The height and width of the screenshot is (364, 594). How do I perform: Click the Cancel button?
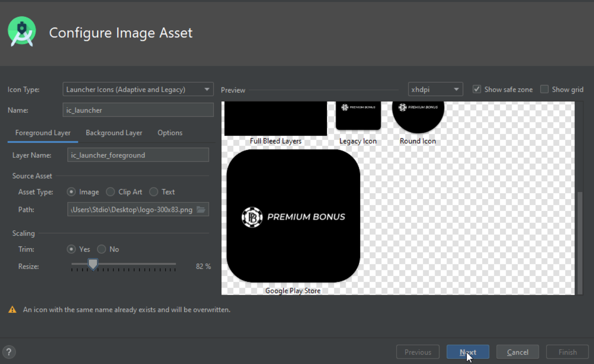(x=518, y=352)
